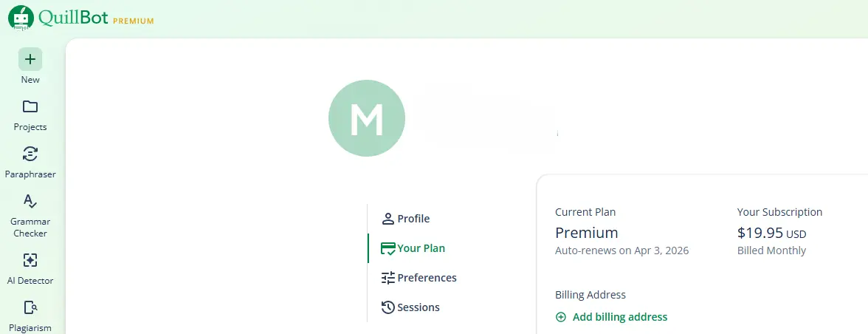Open the Plagiarism checker icon
Image resolution: width=868 pixels, height=334 pixels.
tap(30, 307)
